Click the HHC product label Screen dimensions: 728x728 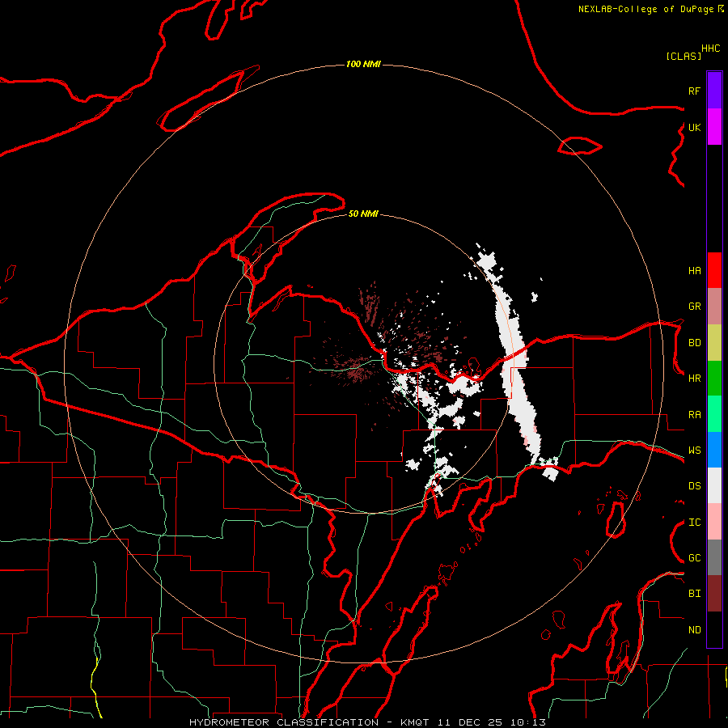[711, 49]
